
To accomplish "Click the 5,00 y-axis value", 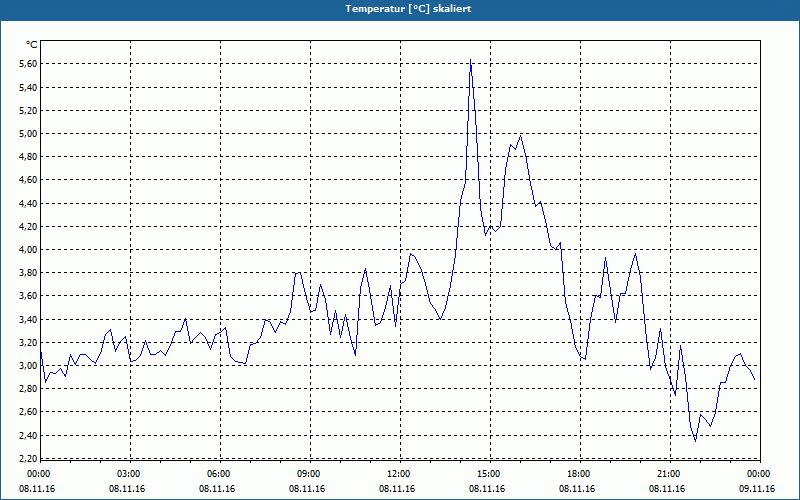I will (28, 134).
